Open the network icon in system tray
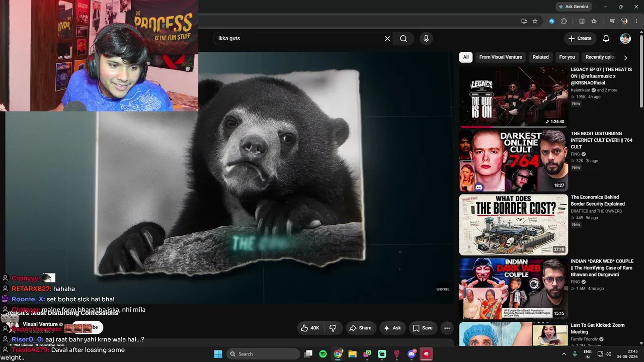This screenshot has width=644, height=362. [x=600, y=354]
